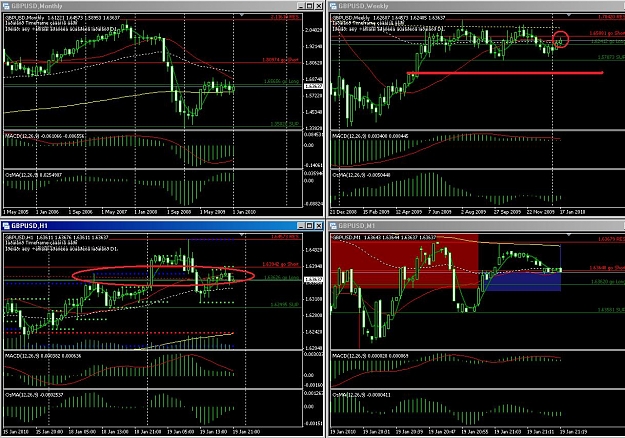Activate the GBPUSD,M1 window title bar
The width and height of the screenshot is (625, 438).
(477, 226)
